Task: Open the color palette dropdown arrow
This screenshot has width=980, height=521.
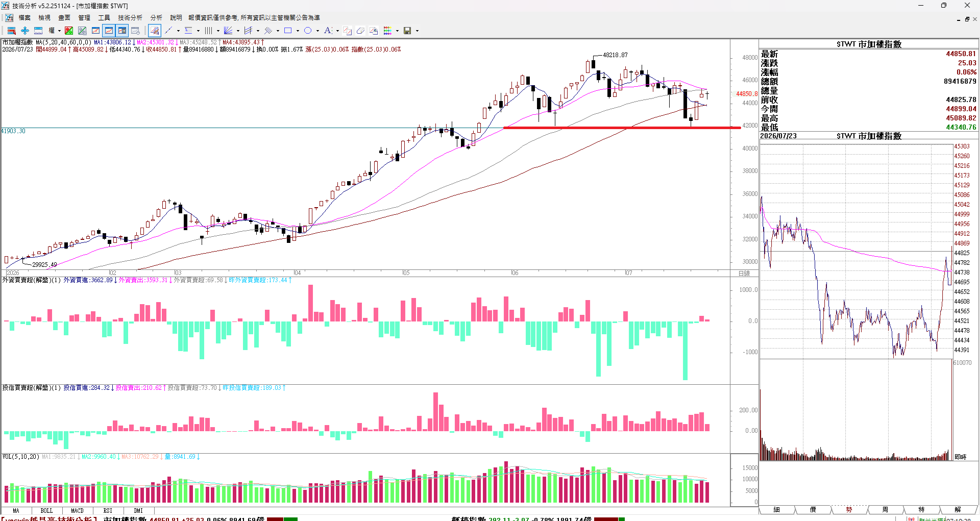Action: click(x=397, y=31)
